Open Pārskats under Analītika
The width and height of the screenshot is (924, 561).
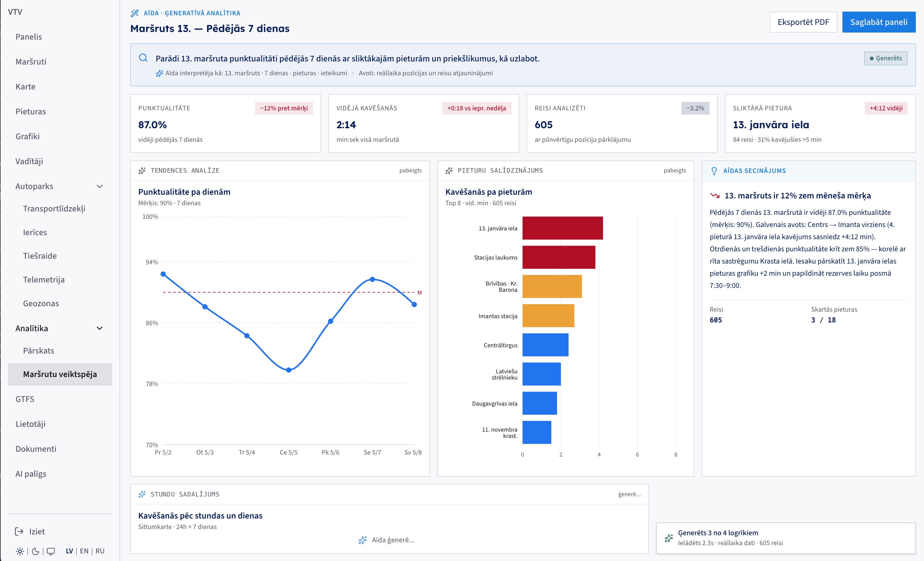(60, 350)
